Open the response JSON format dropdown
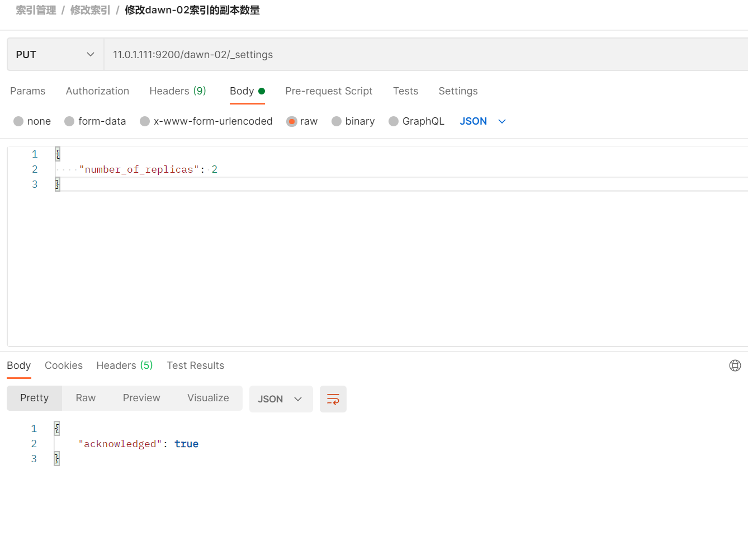The image size is (748, 560). (281, 399)
